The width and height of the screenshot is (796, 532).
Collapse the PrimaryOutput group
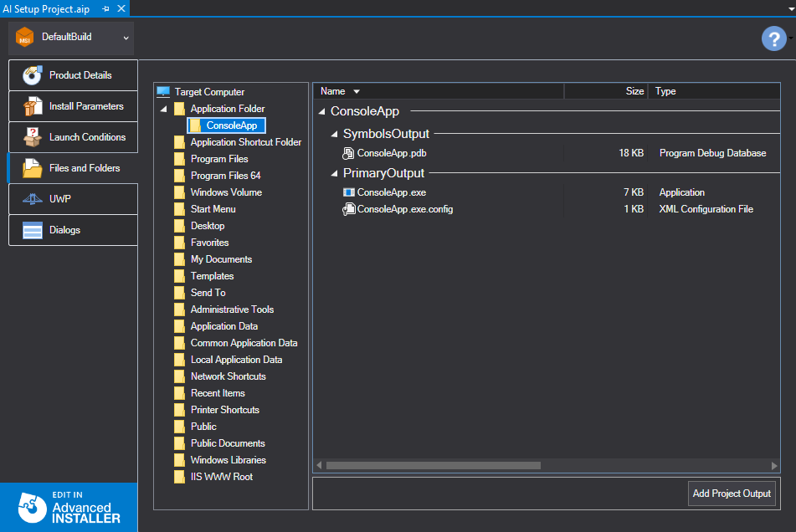point(335,173)
